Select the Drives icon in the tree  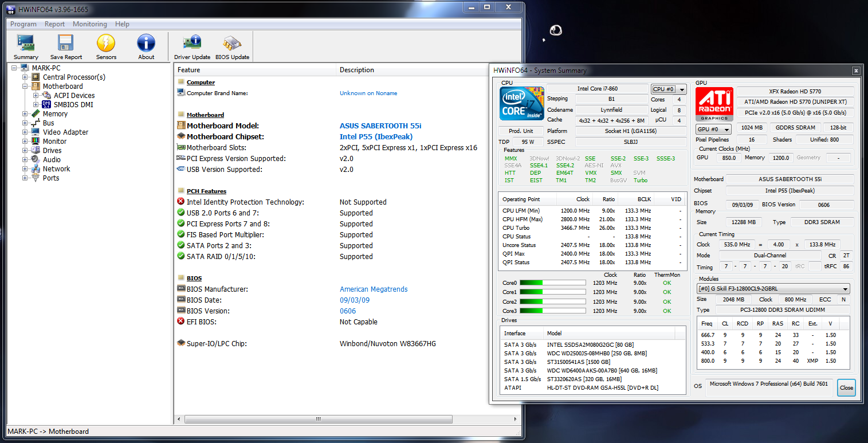(36, 151)
